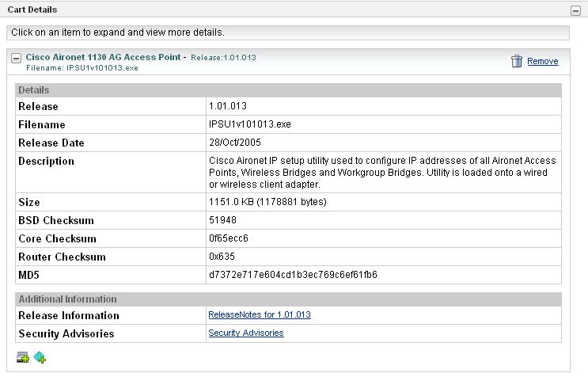Click the Cart Details header title

coord(33,10)
